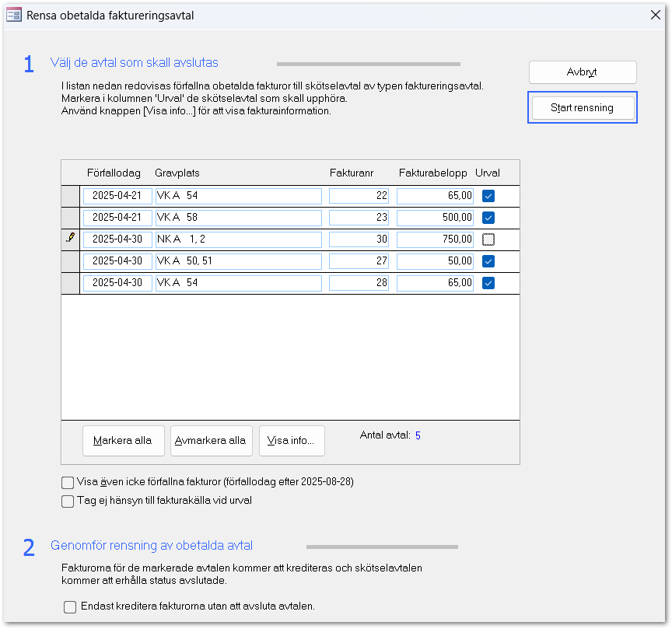Enable Visa även icke förfallna fakturor
Screen dimensions: 672x629
(68, 482)
